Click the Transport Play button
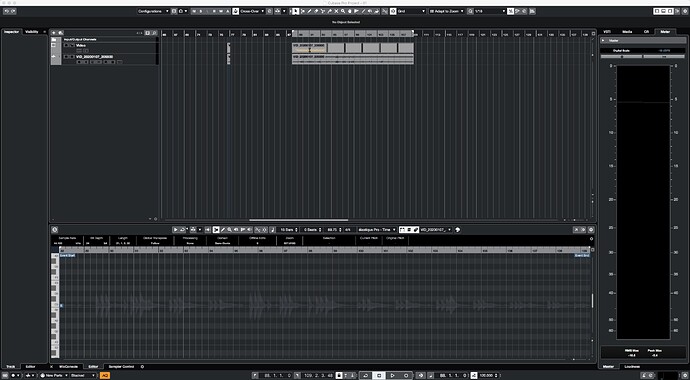 click(393, 375)
